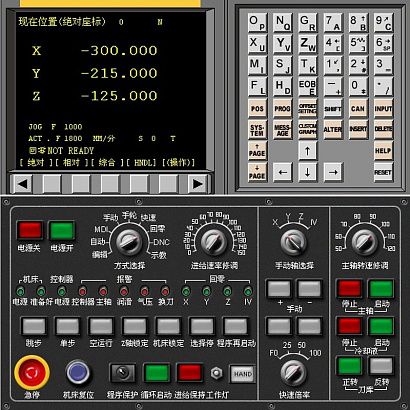The height and width of the screenshot is (410, 410).
Task: Toggle the machine lock (机床锁定) button
Action: click(168, 326)
